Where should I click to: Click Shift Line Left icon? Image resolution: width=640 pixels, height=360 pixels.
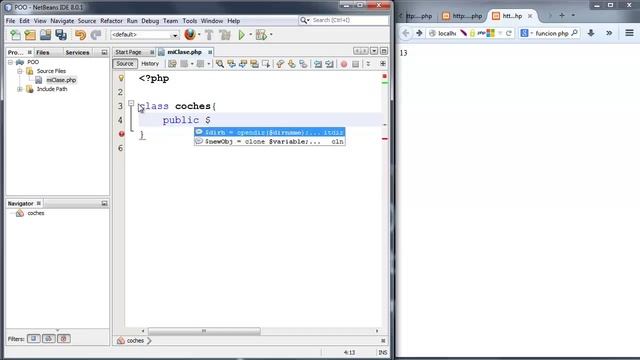point(318,64)
